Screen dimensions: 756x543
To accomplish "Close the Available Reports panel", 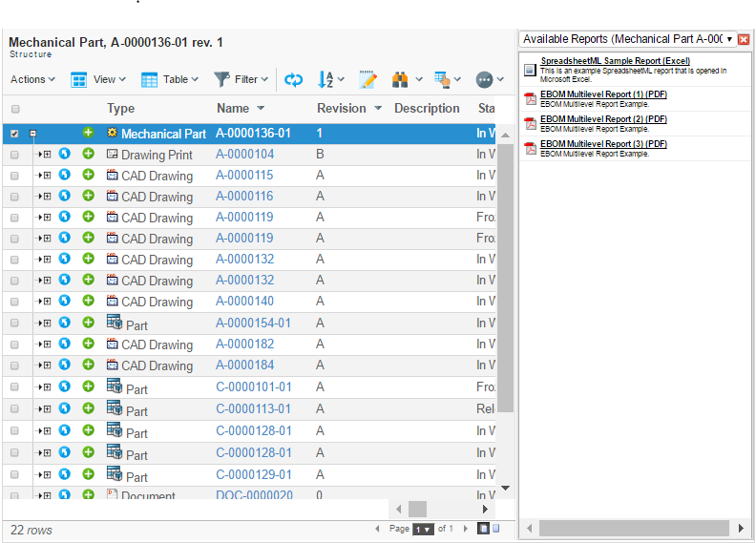I will (x=745, y=39).
